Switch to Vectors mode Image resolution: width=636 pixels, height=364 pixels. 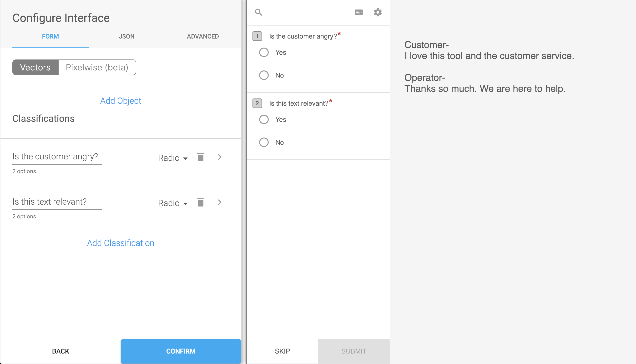[35, 67]
